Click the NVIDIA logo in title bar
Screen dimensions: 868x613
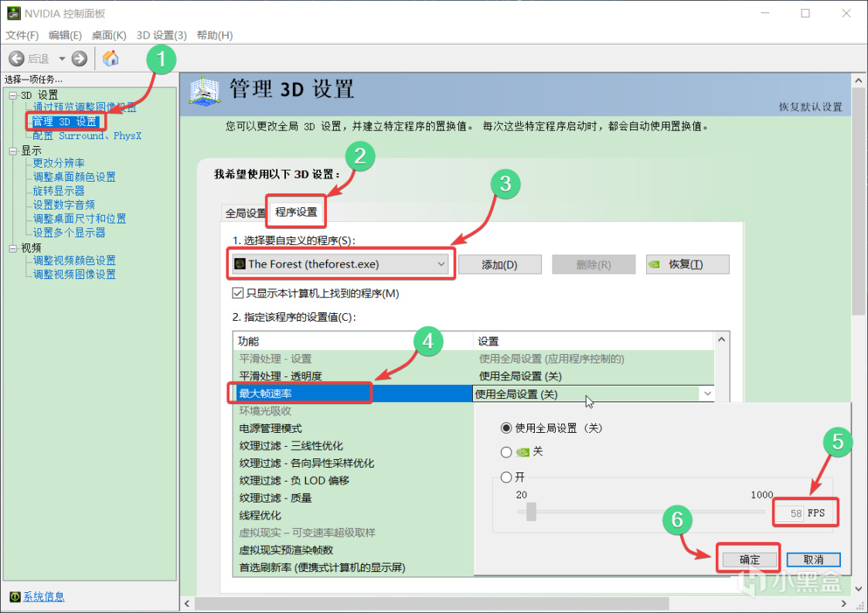click(x=13, y=13)
